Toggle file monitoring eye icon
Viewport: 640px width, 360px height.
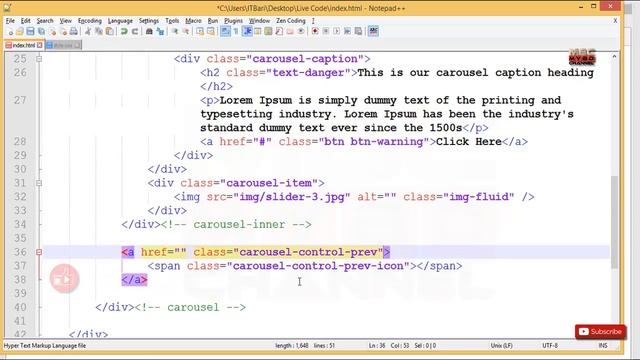coord(301,31)
